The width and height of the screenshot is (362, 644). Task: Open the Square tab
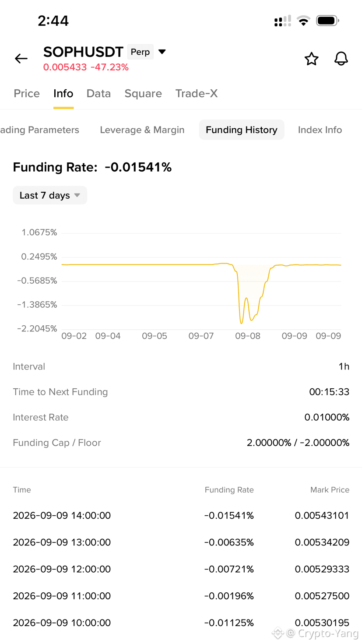tap(143, 93)
